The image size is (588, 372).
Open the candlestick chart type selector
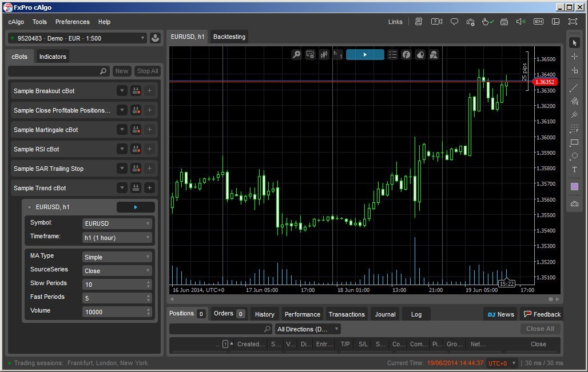(x=324, y=54)
